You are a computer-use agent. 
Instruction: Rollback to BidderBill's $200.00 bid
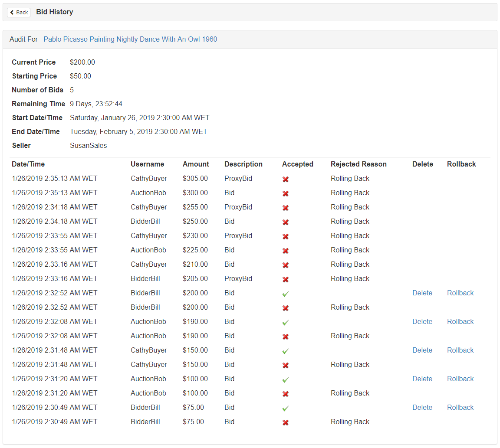460,293
